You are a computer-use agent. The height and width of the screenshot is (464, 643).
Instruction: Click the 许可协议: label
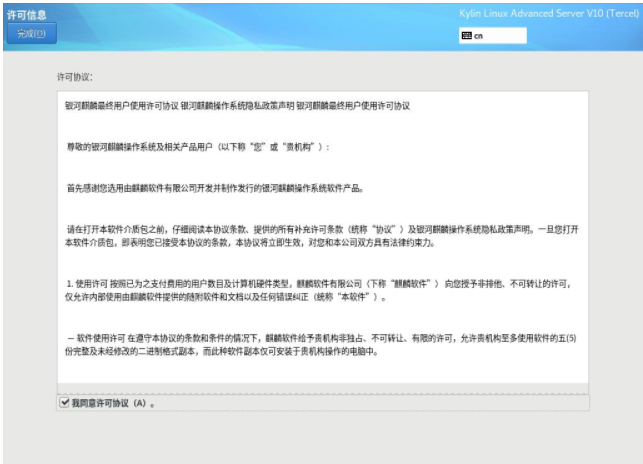75,77
